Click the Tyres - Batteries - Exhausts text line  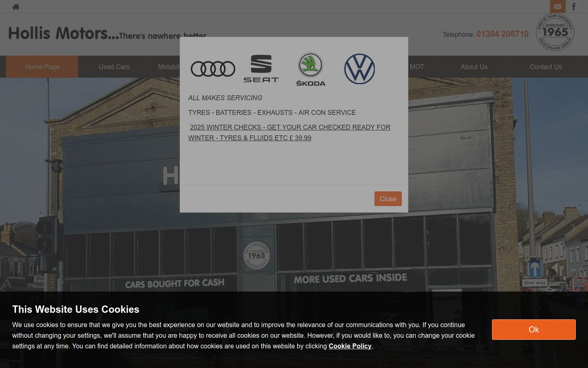point(272,112)
